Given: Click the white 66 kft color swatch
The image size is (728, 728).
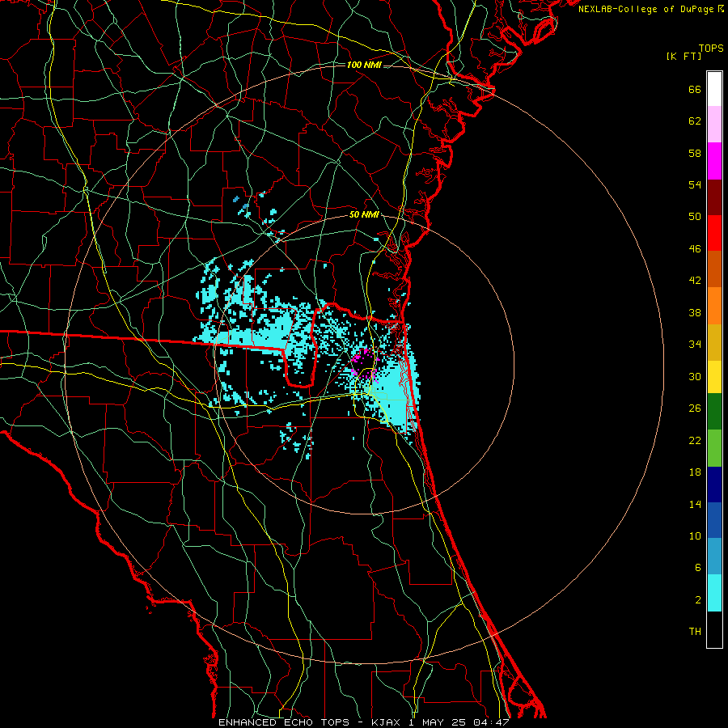Looking at the screenshot, I should click(714, 89).
